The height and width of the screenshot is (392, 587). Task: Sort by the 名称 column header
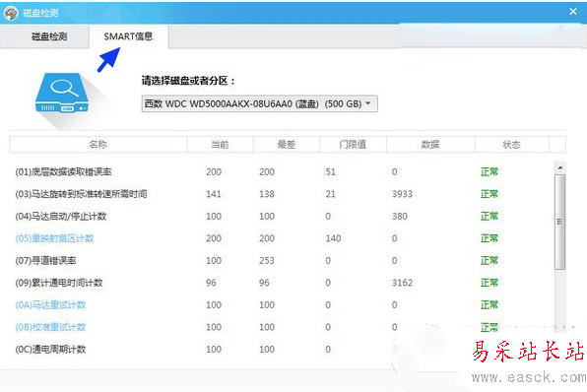point(98,145)
